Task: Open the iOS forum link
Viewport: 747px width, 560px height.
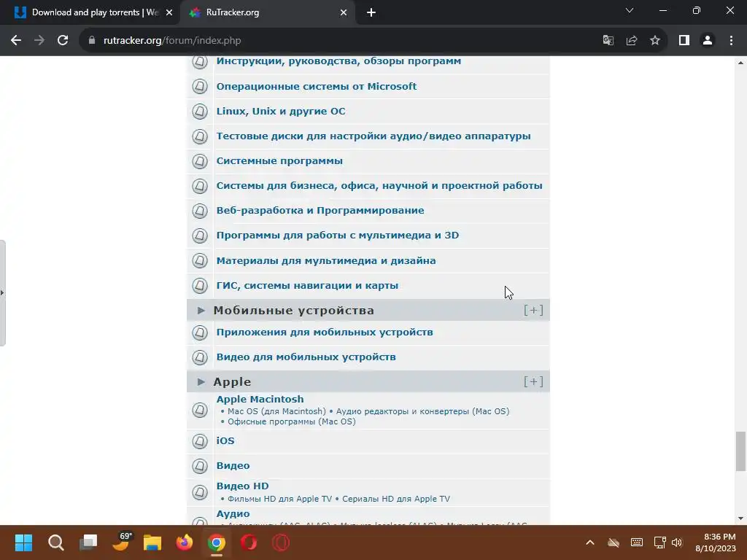Action: tap(225, 441)
